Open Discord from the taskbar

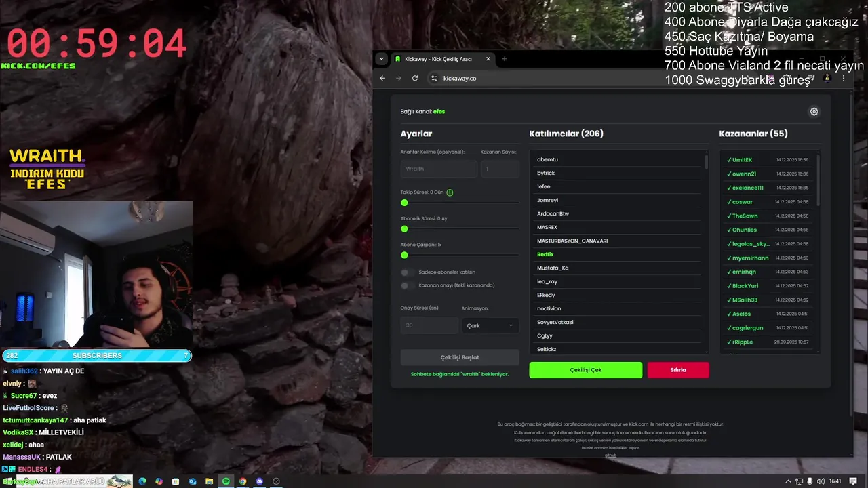(x=259, y=481)
